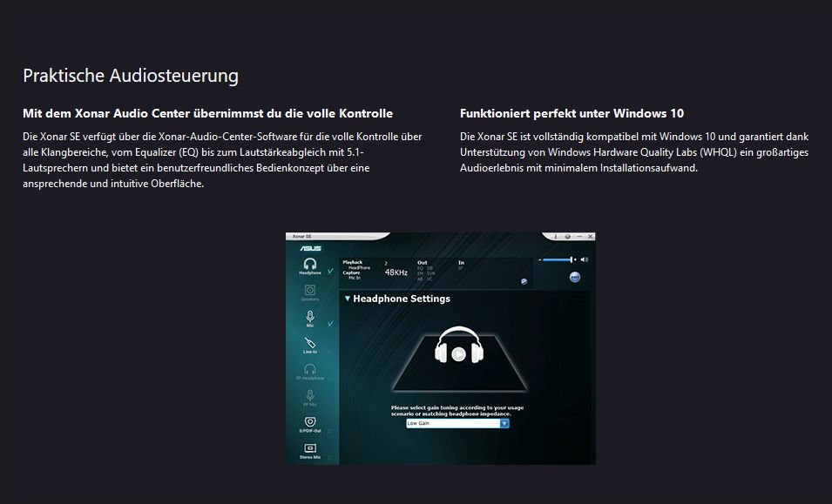Open the info icon in the Xonar SE title bar
Viewport: 832px width, 504px height.
[x=556, y=237]
